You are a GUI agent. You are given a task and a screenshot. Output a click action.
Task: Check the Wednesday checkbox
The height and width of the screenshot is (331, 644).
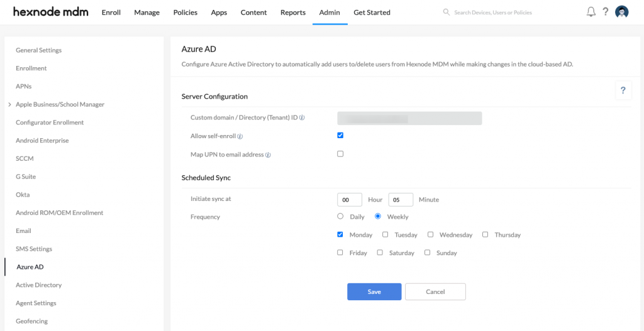430,235
